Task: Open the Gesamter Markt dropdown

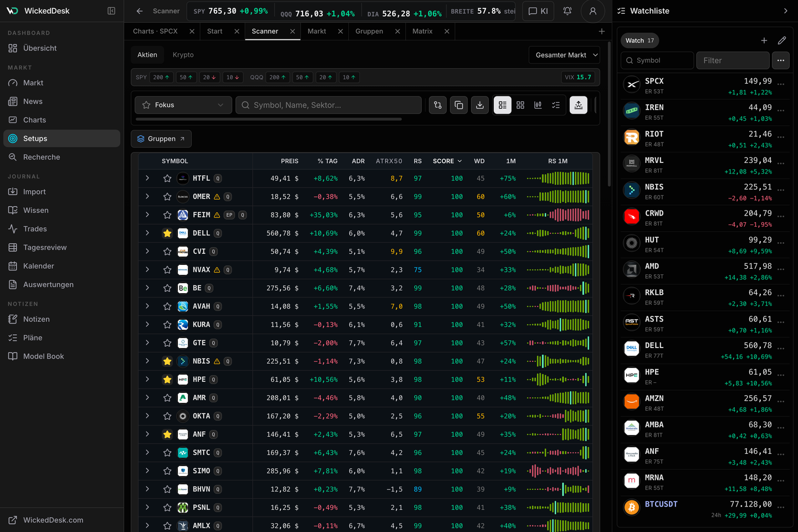Action: (565, 55)
